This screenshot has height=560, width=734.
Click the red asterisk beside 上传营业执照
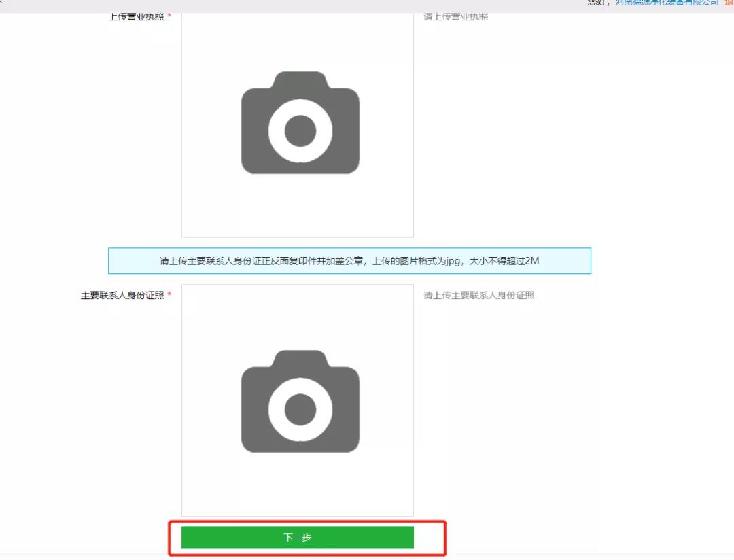tap(169, 16)
